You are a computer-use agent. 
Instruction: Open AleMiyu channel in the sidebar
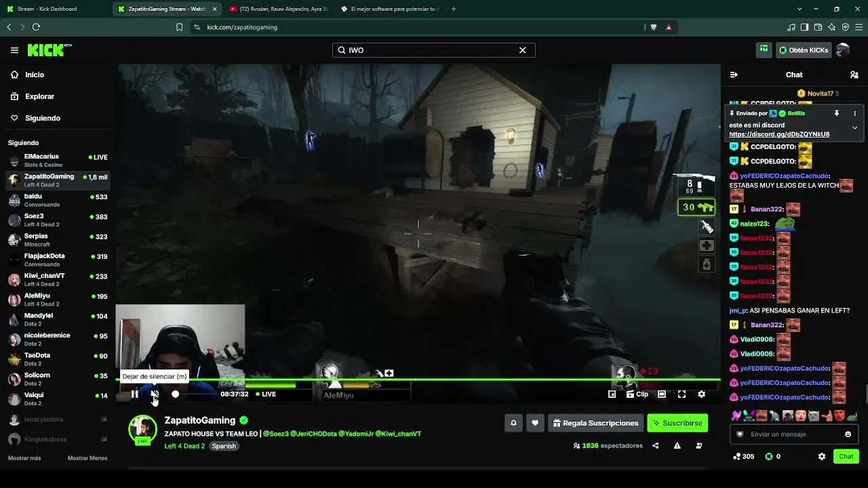pyautogui.click(x=57, y=300)
